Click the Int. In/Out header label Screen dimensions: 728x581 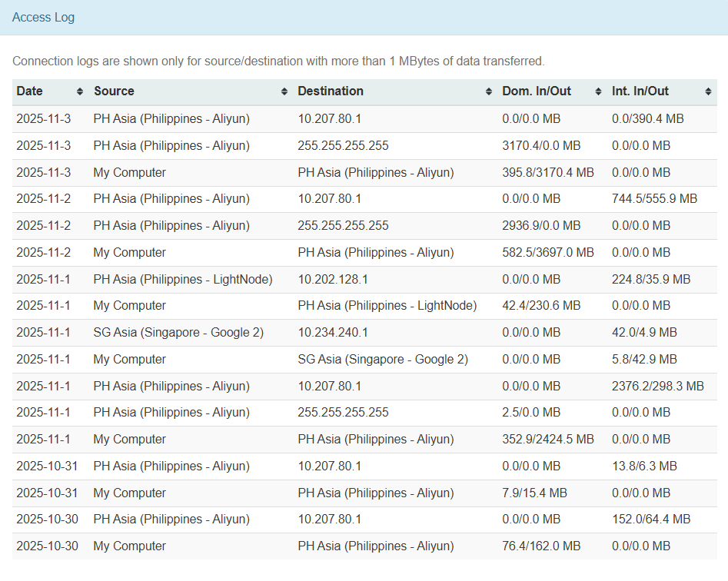click(x=640, y=91)
